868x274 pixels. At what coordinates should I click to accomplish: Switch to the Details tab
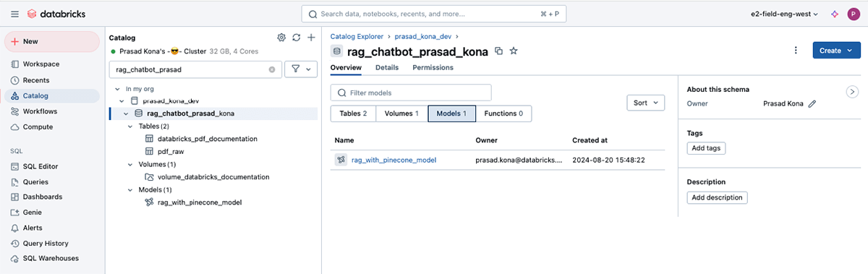click(387, 68)
